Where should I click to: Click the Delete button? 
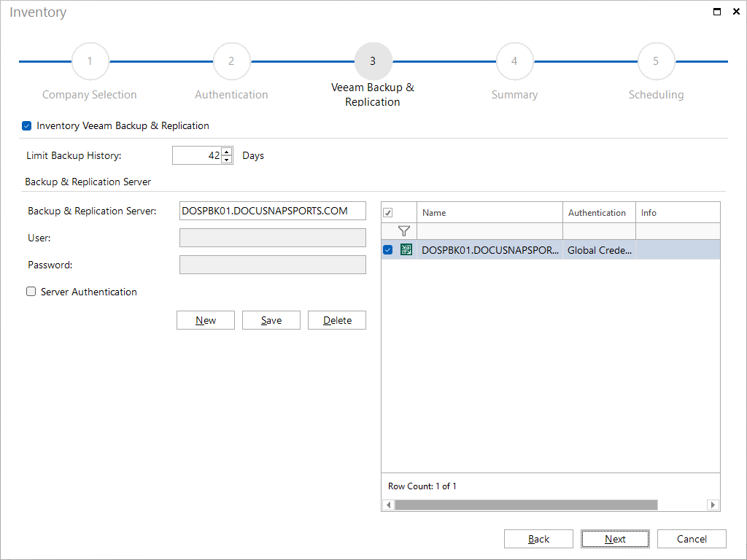(x=337, y=320)
